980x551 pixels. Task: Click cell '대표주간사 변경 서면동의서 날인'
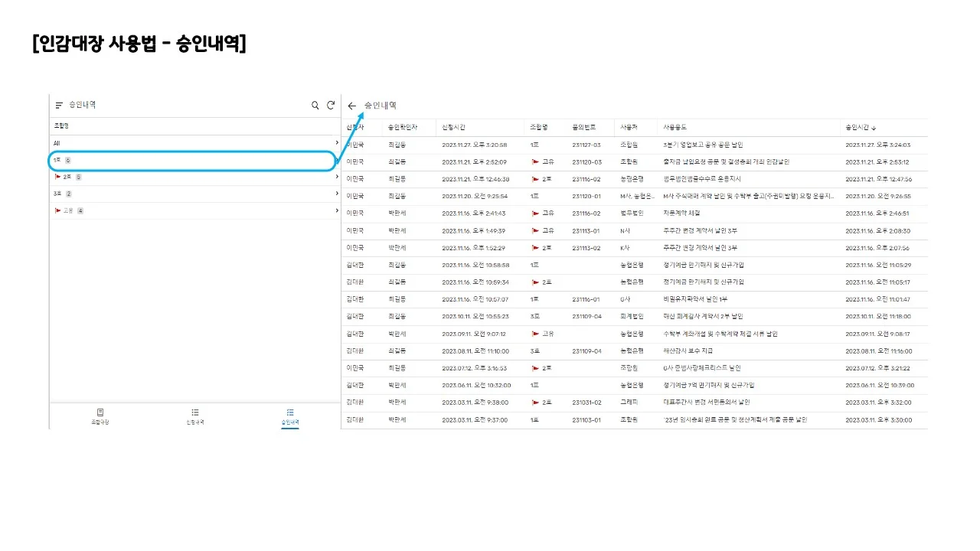pyautogui.click(x=707, y=402)
